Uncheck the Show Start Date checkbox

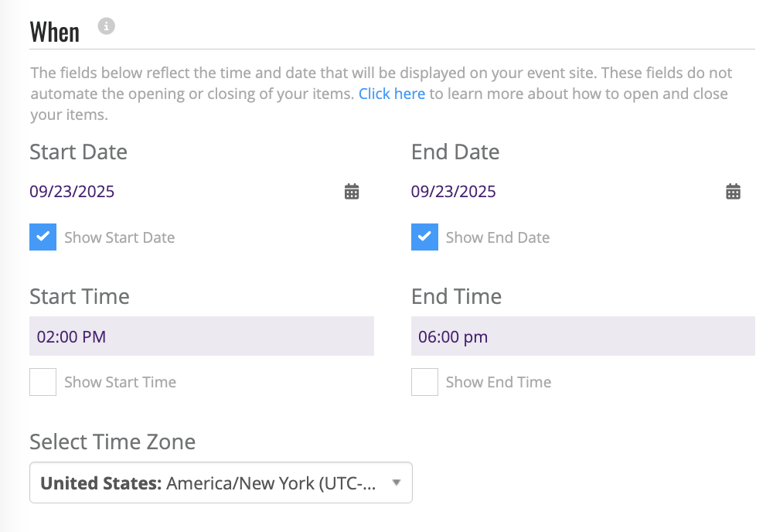(43, 237)
